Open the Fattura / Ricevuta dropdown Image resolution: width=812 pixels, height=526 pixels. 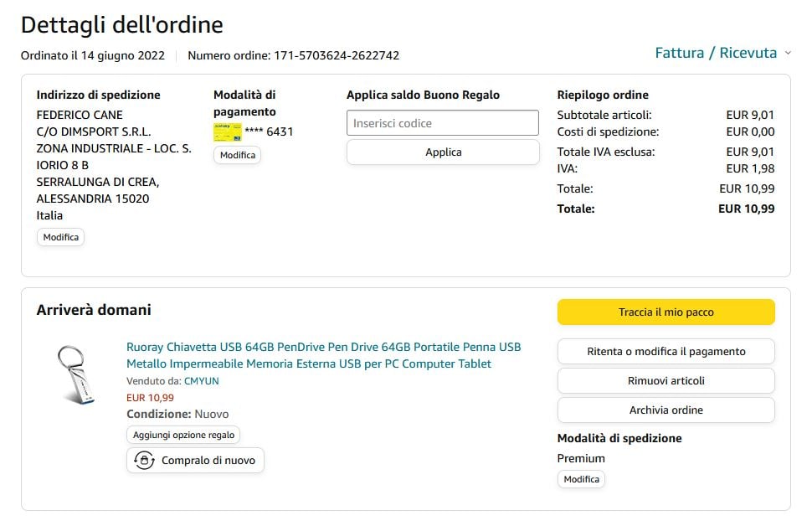pos(716,53)
